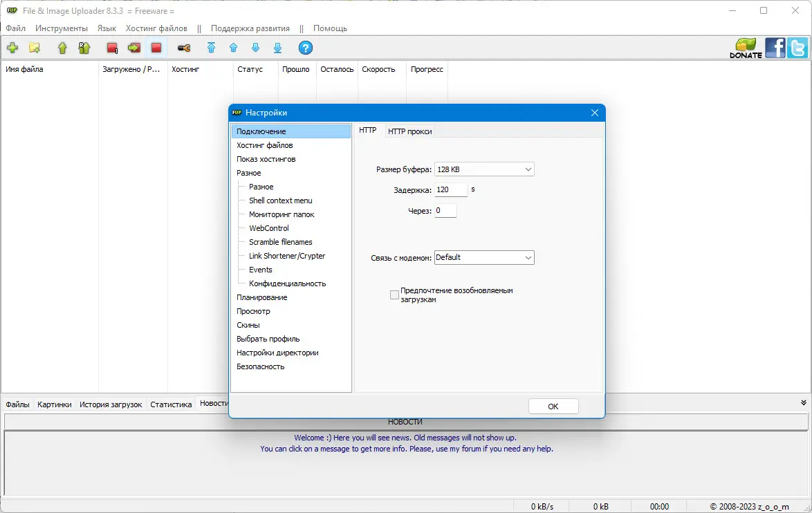This screenshot has width=812, height=513.
Task: Select Выбрать профиль settings item
Action: [268, 339]
